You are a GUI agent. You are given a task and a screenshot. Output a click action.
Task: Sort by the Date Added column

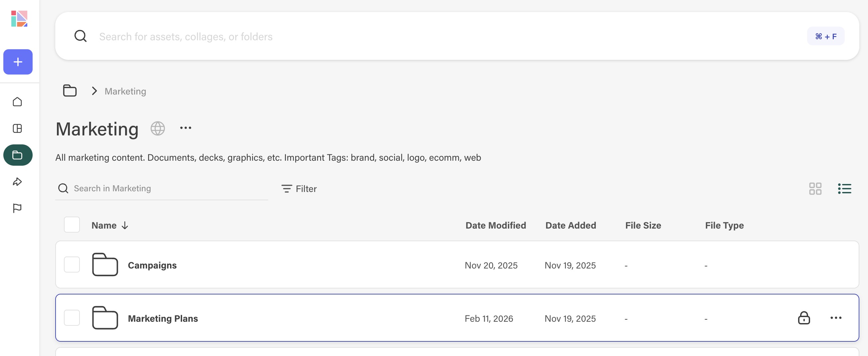coord(570,225)
